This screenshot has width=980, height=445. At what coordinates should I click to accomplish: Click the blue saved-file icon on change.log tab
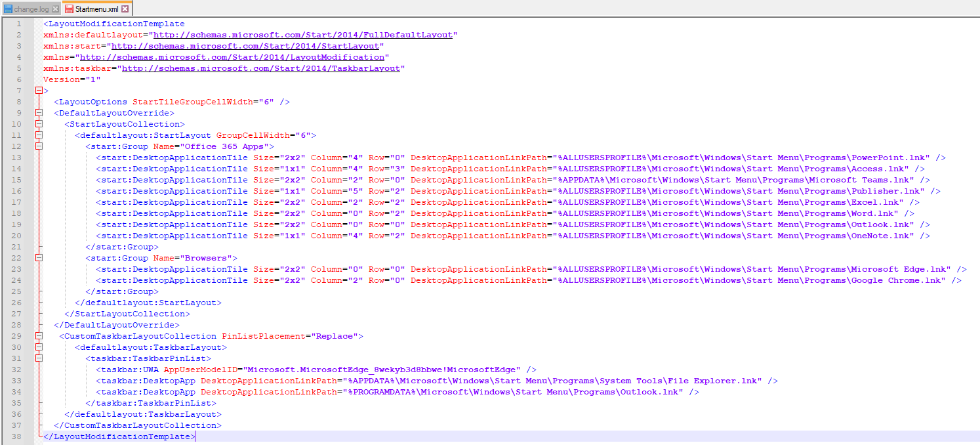[x=8, y=9]
